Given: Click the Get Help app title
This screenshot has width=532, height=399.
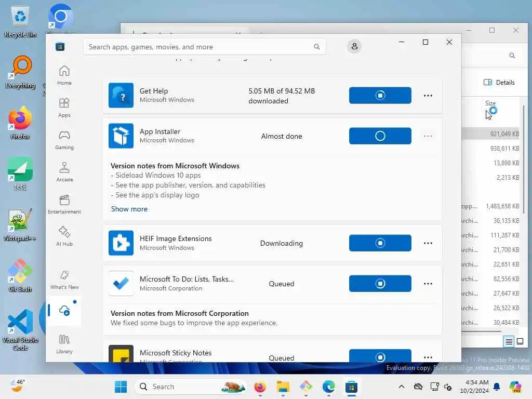Looking at the screenshot, I should tap(154, 91).
